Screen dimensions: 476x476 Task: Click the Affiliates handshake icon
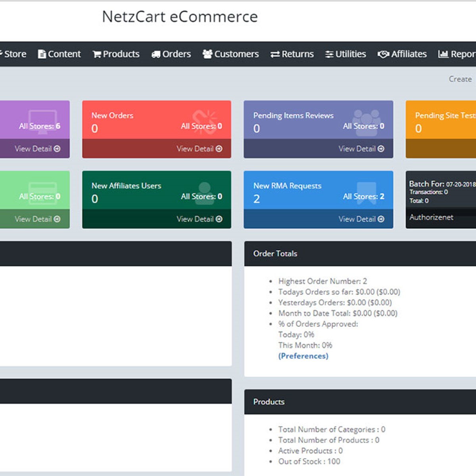(x=383, y=54)
